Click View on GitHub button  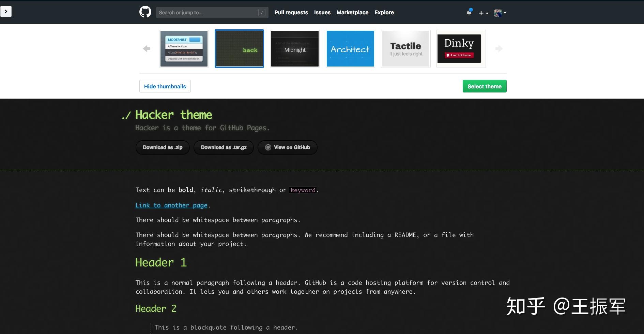288,147
